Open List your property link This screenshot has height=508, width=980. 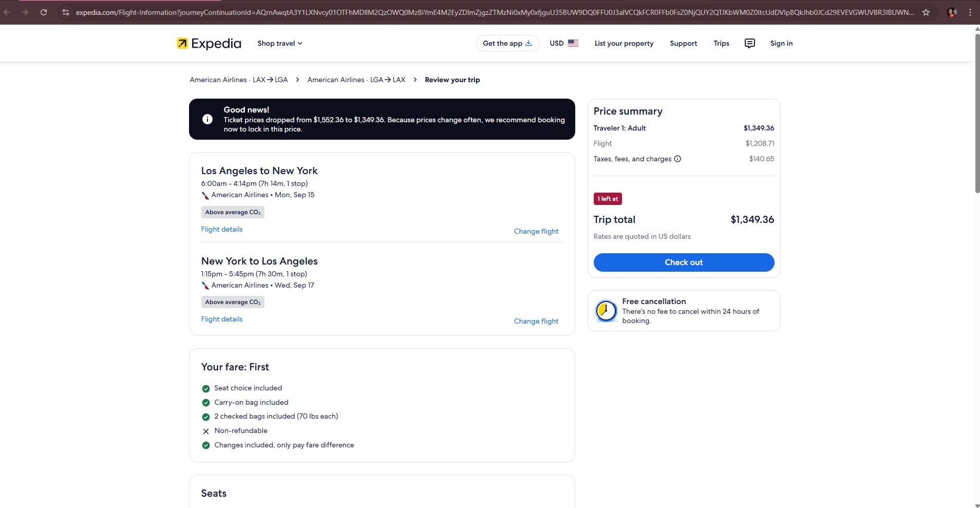click(x=624, y=44)
